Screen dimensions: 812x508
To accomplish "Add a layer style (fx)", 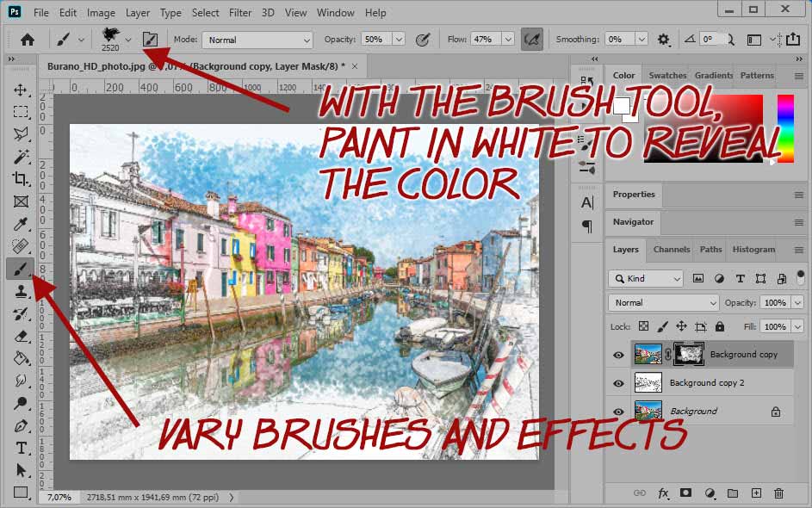I will pos(663,493).
